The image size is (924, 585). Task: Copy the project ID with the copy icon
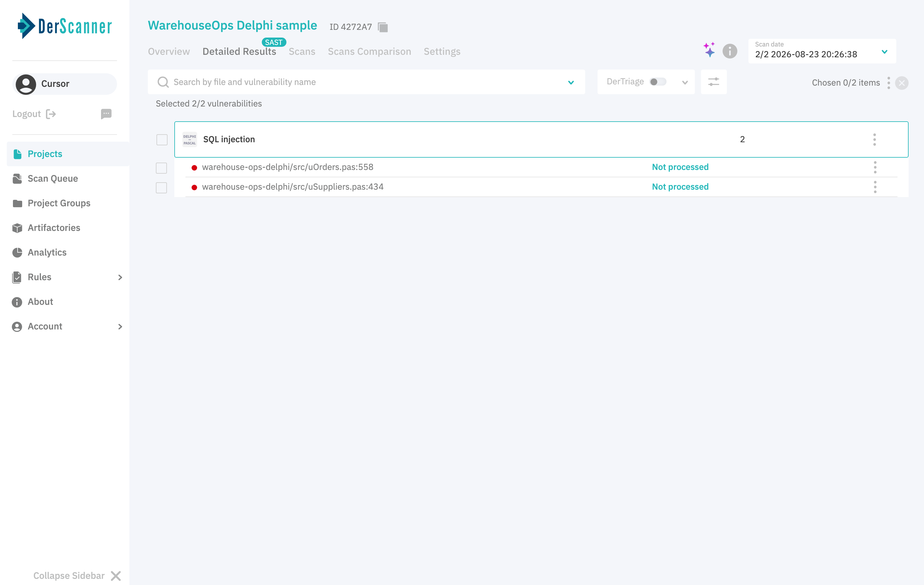click(x=383, y=27)
